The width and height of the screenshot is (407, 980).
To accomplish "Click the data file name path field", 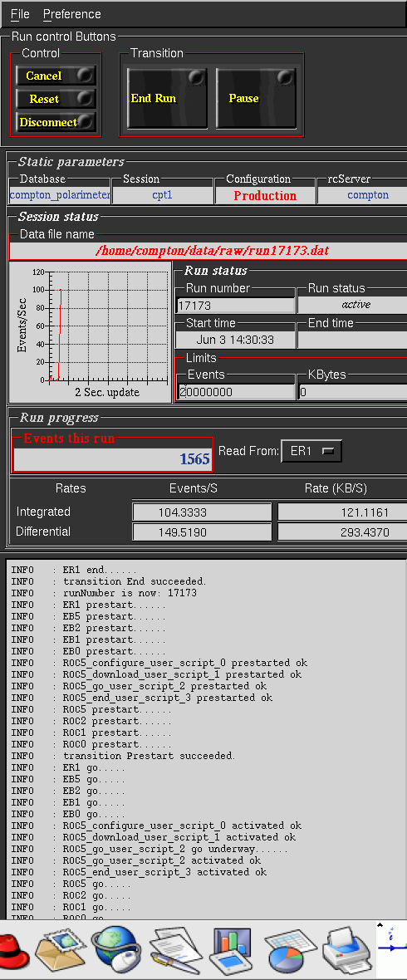I will [208, 251].
